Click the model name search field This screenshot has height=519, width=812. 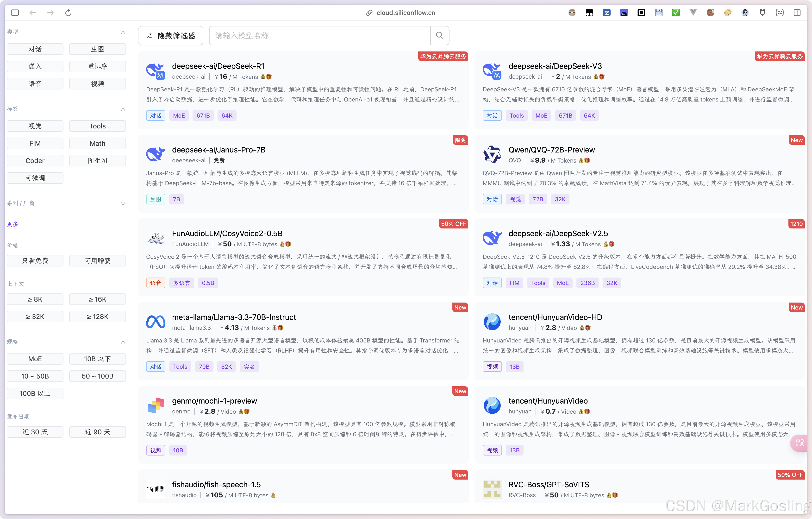pos(319,36)
